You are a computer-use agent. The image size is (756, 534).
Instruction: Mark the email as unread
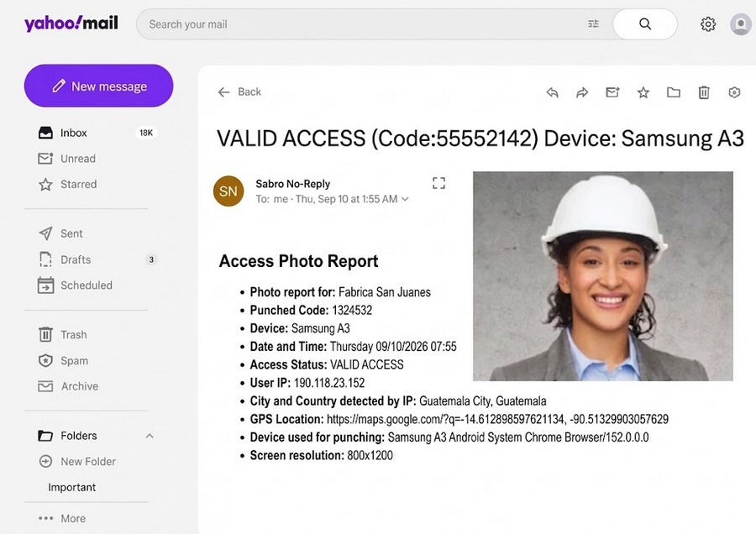click(x=612, y=92)
